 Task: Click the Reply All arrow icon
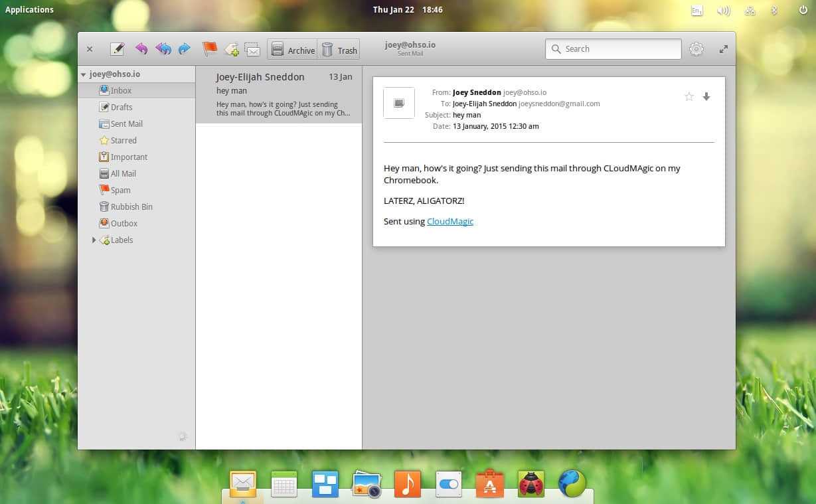pyautogui.click(x=163, y=48)
